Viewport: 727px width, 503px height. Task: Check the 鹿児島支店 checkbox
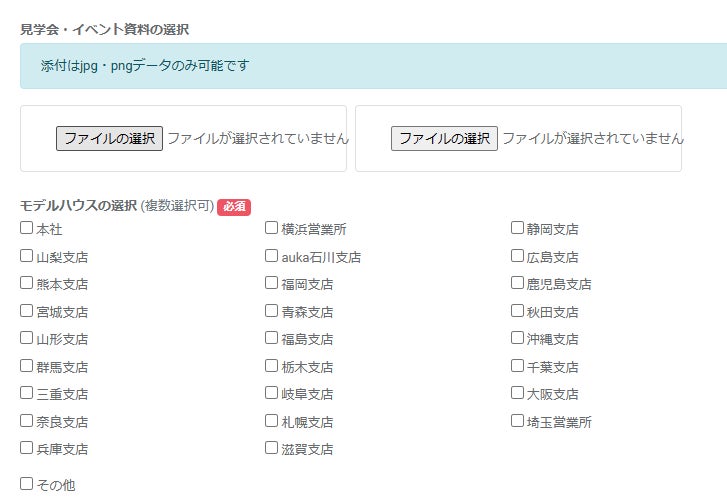pyautogui.click(x=518, y=283)
